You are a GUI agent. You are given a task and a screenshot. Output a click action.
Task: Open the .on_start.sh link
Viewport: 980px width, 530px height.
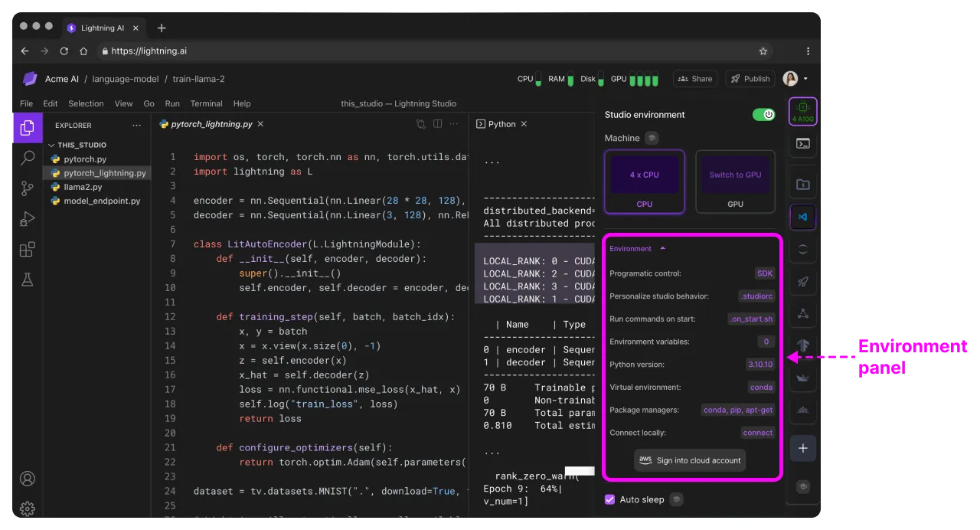point(751,319)
